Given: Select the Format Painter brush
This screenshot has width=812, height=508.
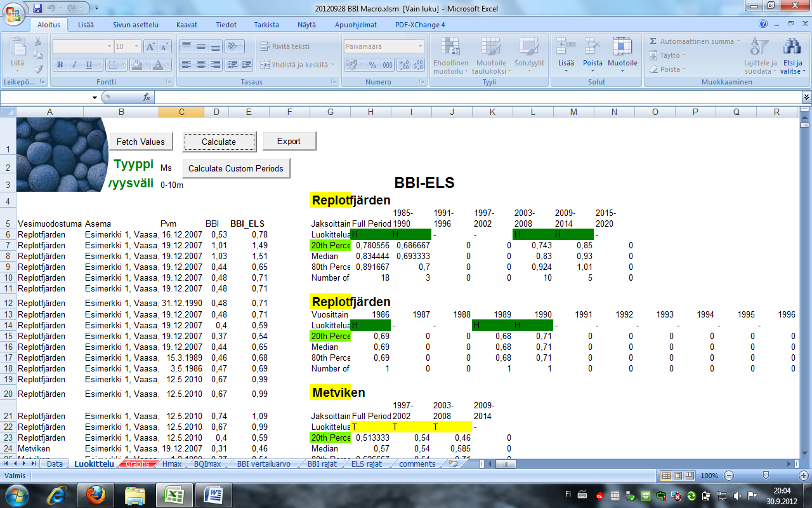Looking at the screenshot, I should coord(37,69).
